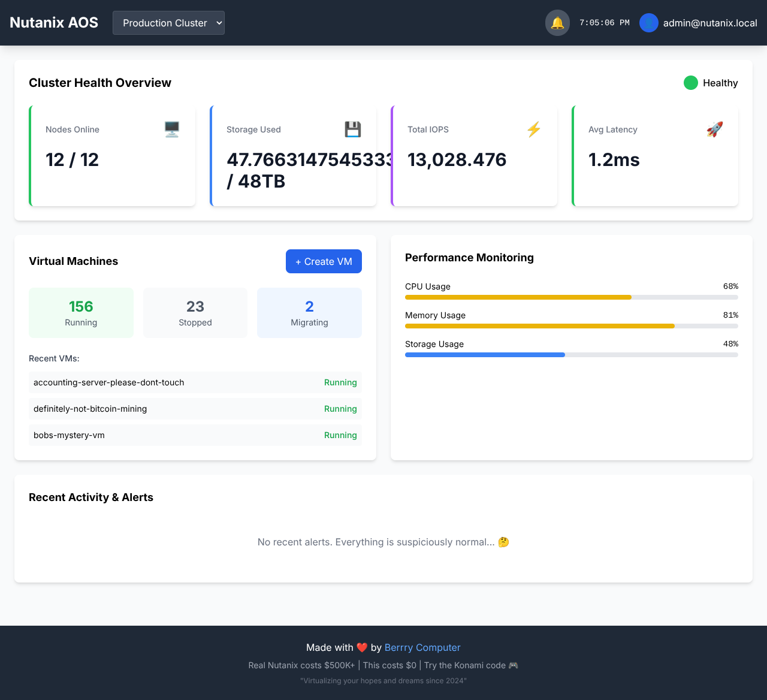Click the thinking face emoji in alerts panel
This screenshot has height=700, width=767.
[x=503, y=542]
